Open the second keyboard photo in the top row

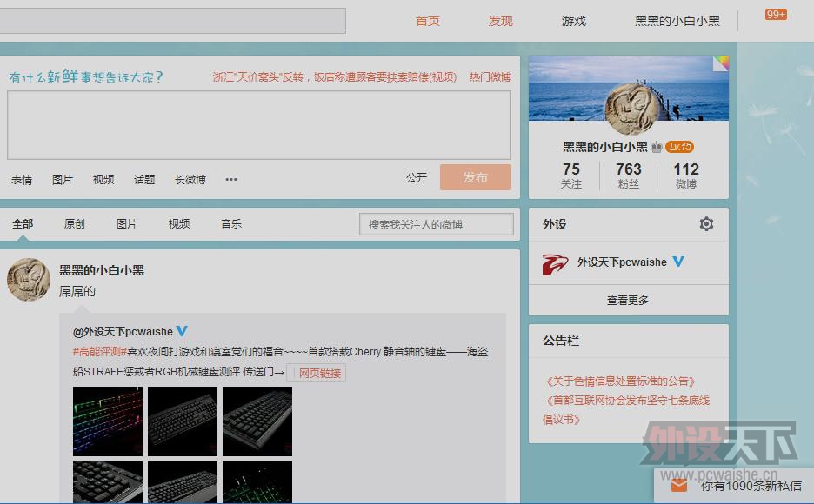(x=183, y=421)
